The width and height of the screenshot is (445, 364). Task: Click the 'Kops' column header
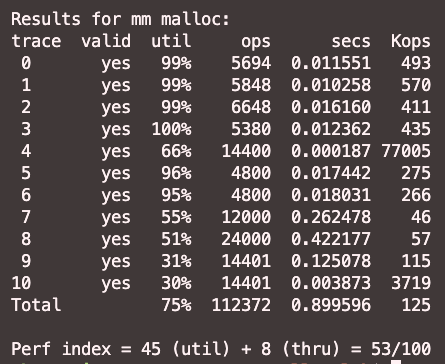coord(411,42)
